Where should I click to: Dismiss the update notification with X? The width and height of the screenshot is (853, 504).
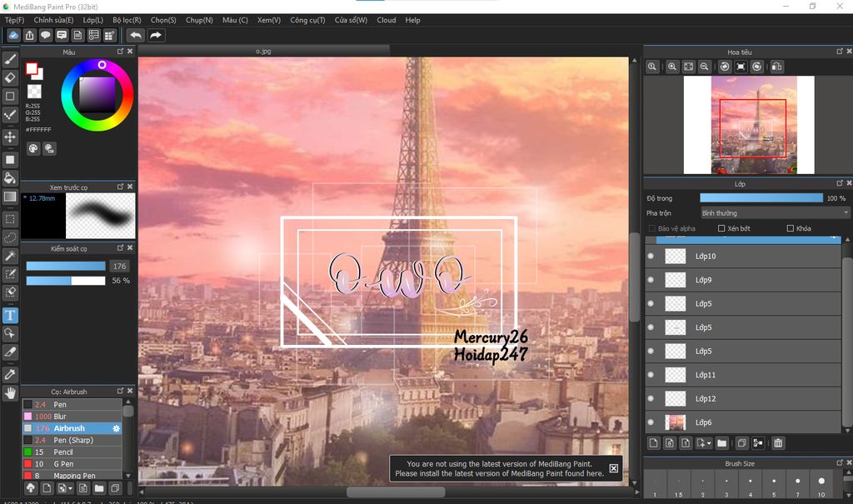point(614,468)
